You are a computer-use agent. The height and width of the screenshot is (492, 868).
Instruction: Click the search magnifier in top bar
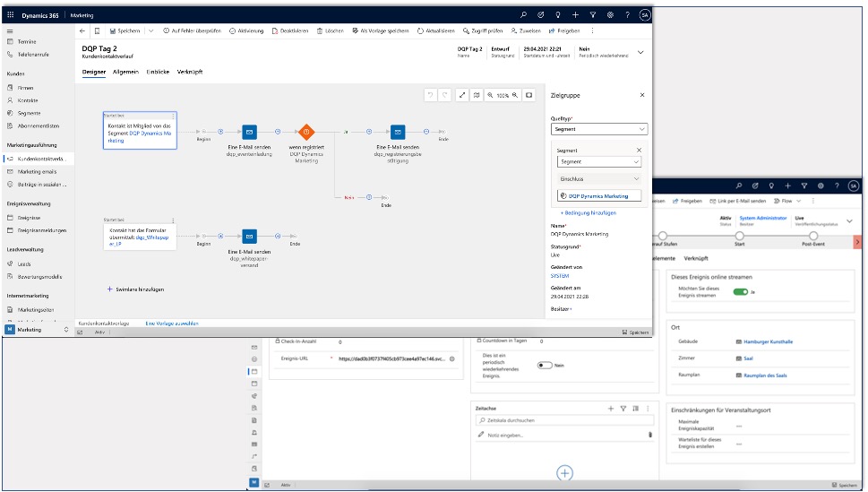point(524,15)
